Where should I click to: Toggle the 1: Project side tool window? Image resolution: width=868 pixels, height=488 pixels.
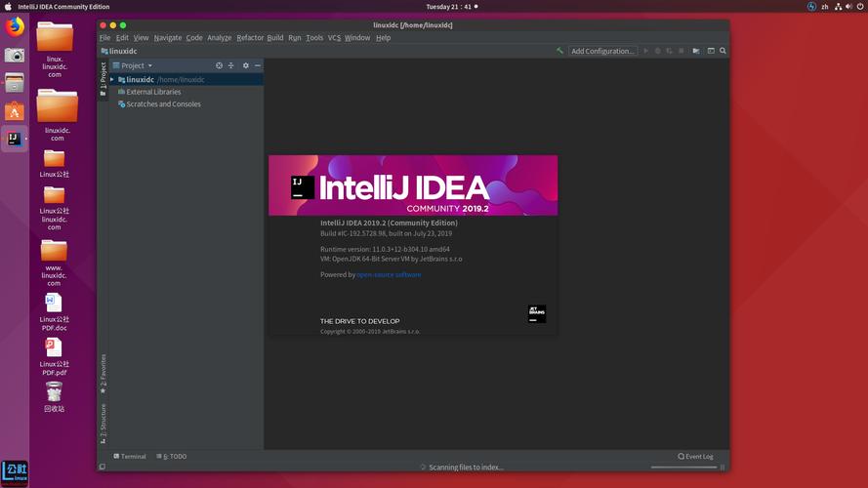pyautogui.click(x=103, y=79)
